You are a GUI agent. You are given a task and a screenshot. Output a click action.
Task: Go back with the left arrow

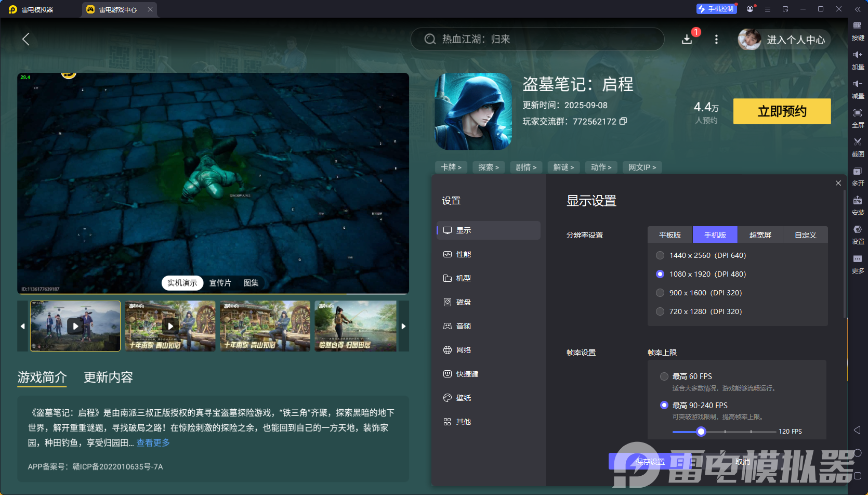pyautogui.click(x=25, y=39)
